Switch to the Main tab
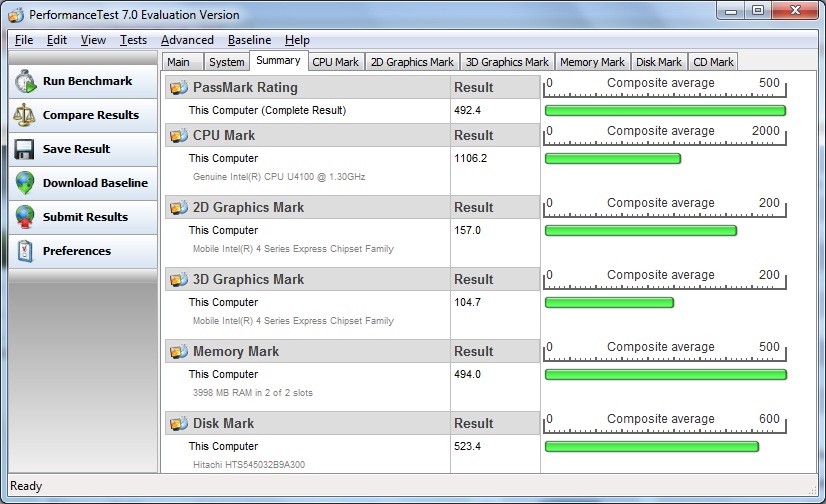Screen dimensions: 826x504 tap(182, 62)
